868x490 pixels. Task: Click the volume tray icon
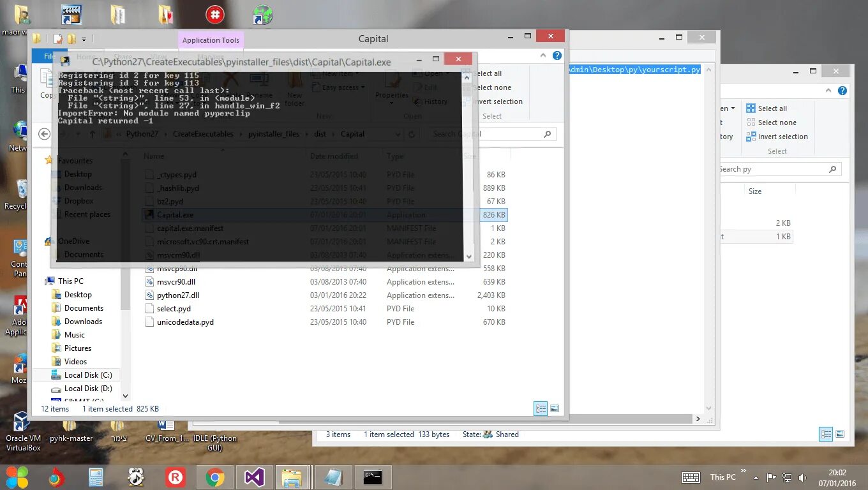coord(802,477)
